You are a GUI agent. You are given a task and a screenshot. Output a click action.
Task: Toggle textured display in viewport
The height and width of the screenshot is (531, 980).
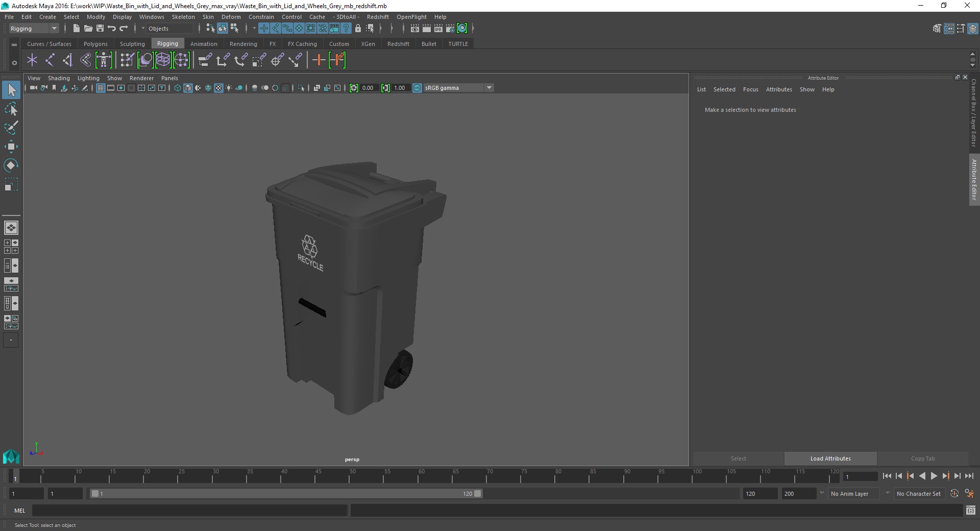(x=218, y=88)
